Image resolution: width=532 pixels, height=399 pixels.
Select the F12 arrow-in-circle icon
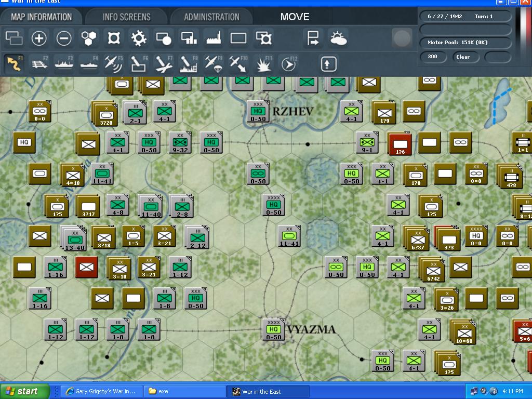tap(289, 64)
